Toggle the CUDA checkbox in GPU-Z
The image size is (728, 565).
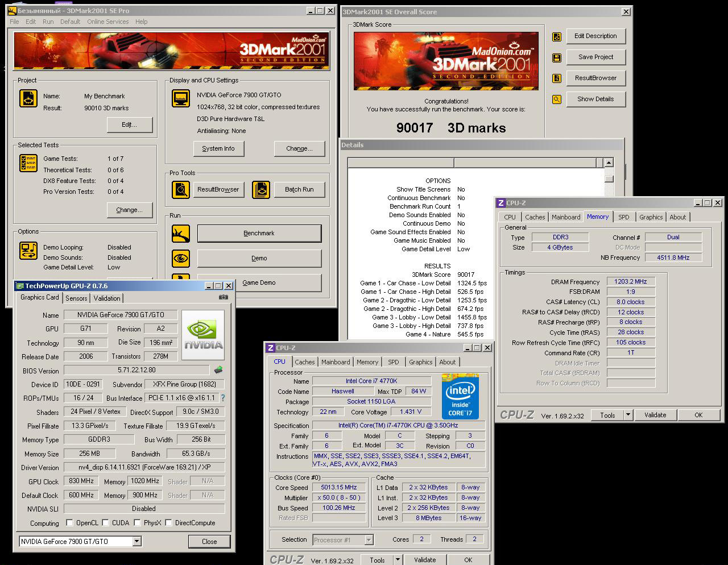(105, 523)
